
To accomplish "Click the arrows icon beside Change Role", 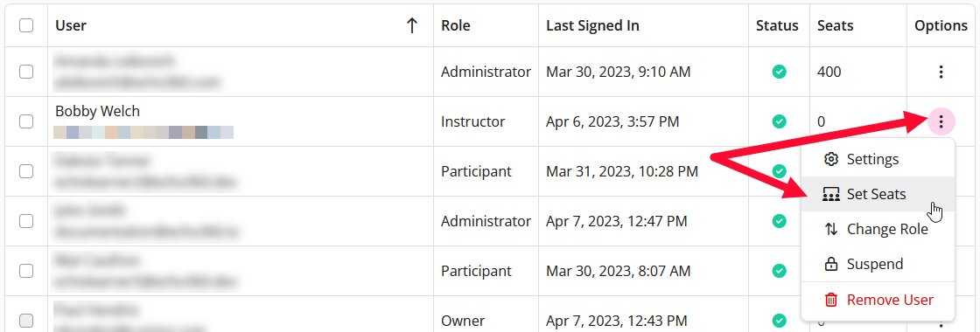I will [830, 229].
